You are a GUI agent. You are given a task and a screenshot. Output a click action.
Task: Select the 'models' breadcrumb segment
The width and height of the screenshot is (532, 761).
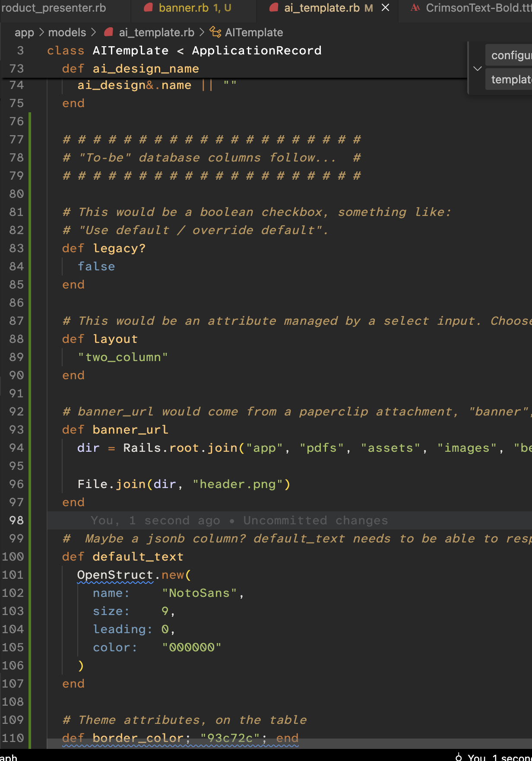[x=67, y=32]
